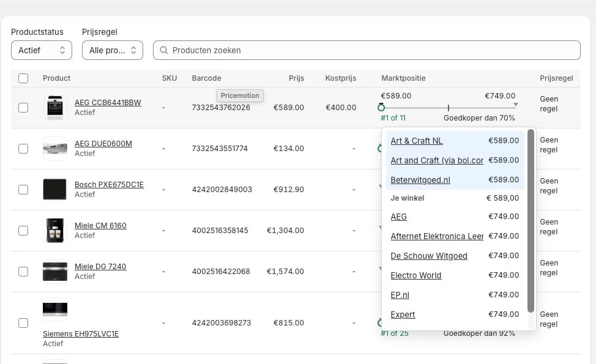Viewport: 596px width, 364px height.
Task: Click the AEG DUE0600M hood thumbnail
Action: click(54, 149)
